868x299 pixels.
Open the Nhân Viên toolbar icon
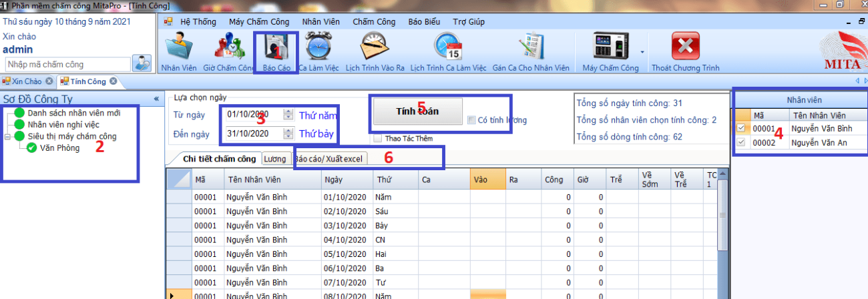pyautogui.click(x=178, y=47)
